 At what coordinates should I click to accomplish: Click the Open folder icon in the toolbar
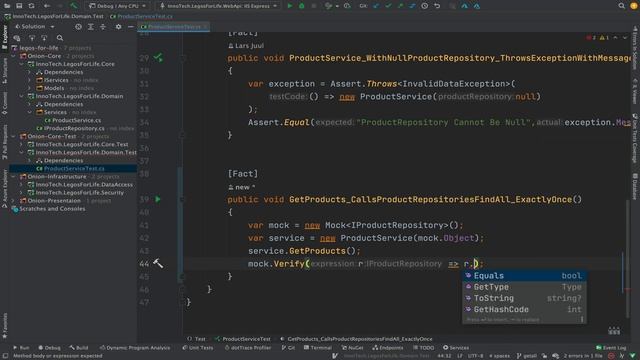point(7,6)
